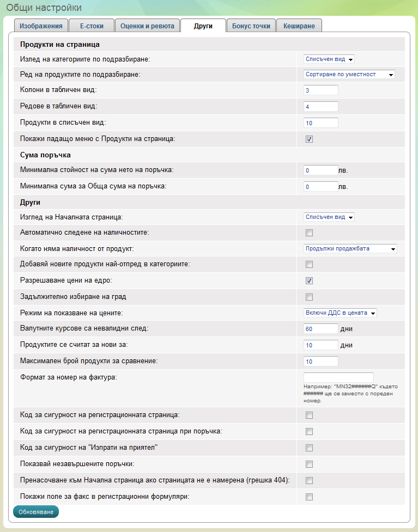Open the Когато няма наличност dropdown
418x532 pixels.
[350, 249]
